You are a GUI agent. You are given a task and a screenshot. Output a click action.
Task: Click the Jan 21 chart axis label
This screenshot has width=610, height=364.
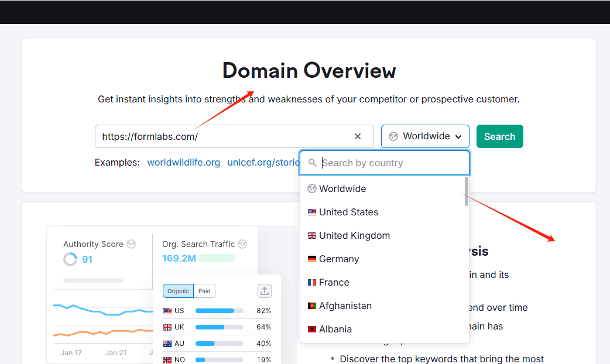pyautogui.click(x=116, y=353)
